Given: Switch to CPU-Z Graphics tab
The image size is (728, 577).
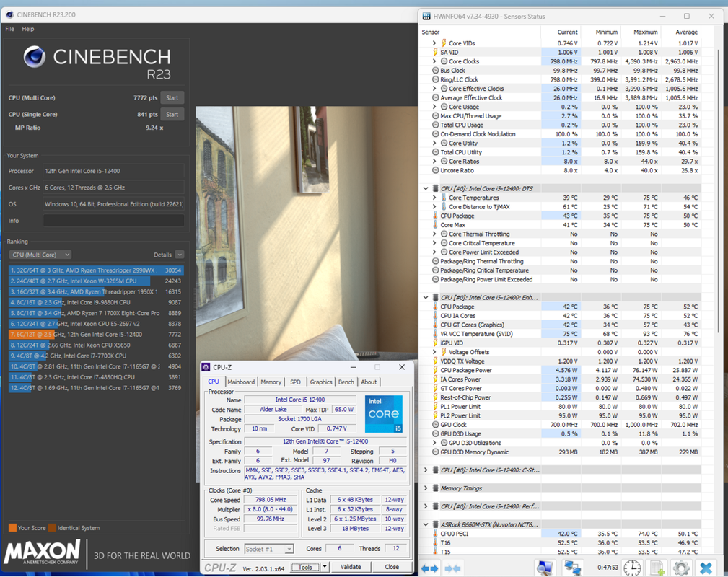Looking at the screenshot, I should click(321, 382).
